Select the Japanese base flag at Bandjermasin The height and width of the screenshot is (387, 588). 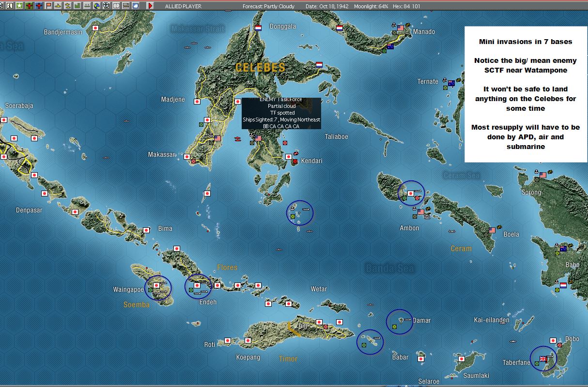[x=95, y=28]
